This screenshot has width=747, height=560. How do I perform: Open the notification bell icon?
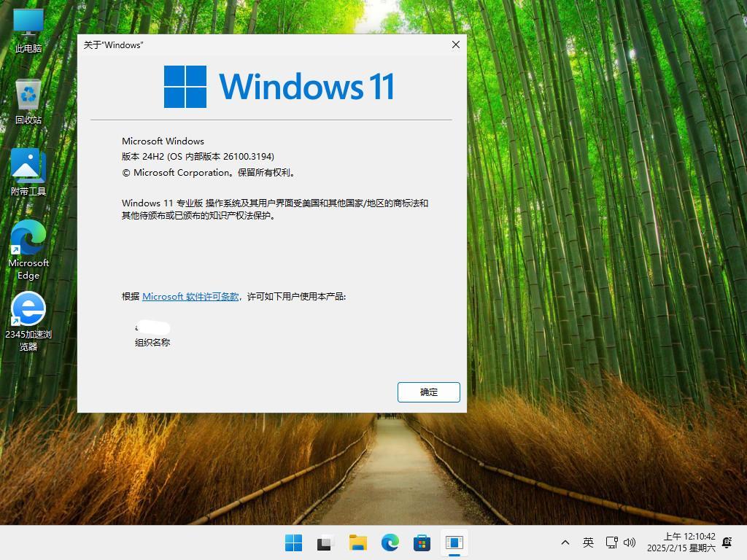(727, 542)
